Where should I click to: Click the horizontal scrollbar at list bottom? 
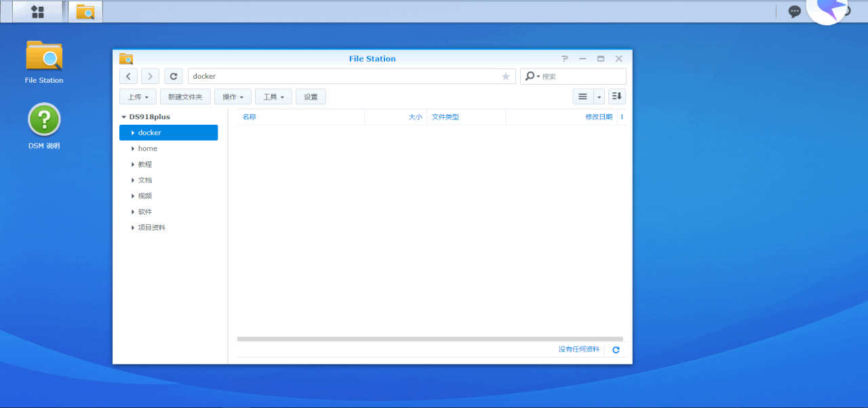point(430,339)
